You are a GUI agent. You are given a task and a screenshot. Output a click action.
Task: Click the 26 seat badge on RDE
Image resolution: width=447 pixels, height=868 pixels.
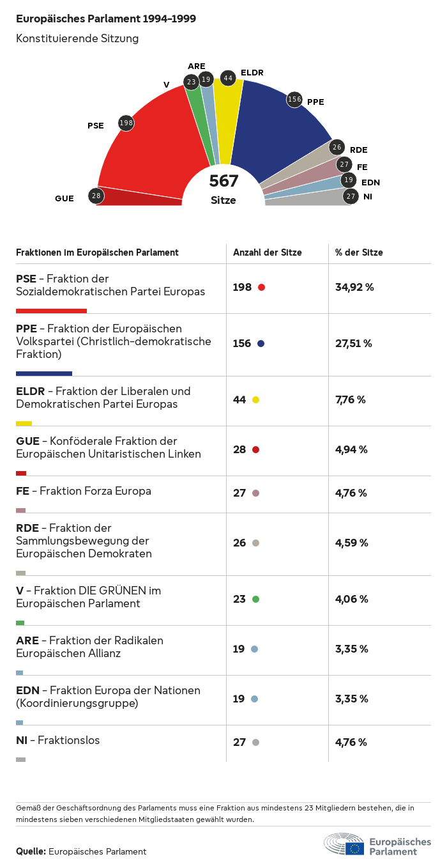pyautogui.click(x=337, y=148)
